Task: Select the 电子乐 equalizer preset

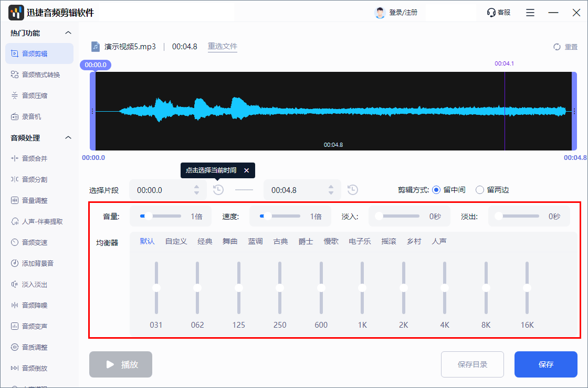Action: coord(360,241)
